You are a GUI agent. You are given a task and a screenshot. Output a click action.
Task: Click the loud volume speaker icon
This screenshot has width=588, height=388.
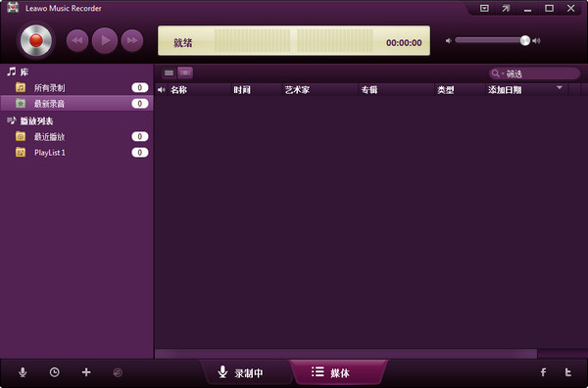pos(537,40)
